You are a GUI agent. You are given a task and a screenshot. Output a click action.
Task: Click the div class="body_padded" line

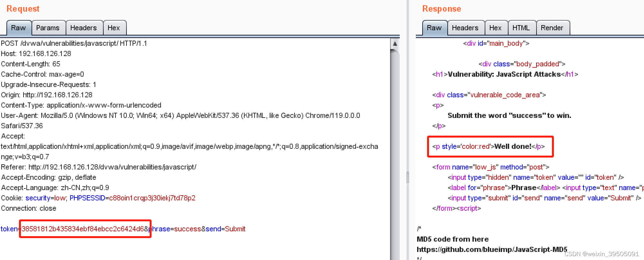click(522, 64)
